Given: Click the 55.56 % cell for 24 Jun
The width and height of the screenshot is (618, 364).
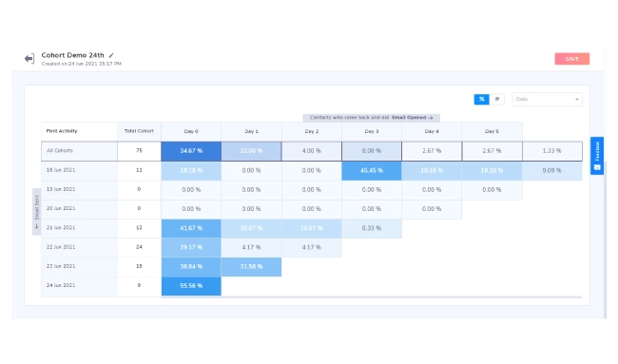Looking at the screenshot, I should click(x=191, y=286).
